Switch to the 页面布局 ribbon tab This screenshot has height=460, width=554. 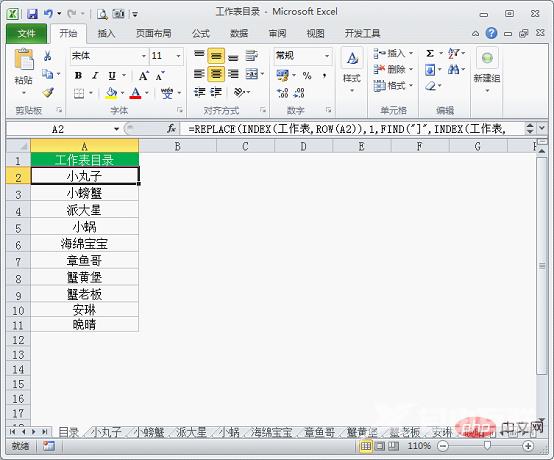pos(153,34)
